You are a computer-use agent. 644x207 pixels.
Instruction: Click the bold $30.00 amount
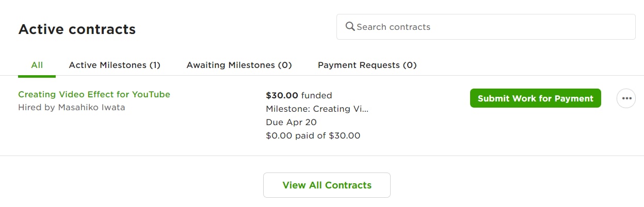(x=282, y=95)
